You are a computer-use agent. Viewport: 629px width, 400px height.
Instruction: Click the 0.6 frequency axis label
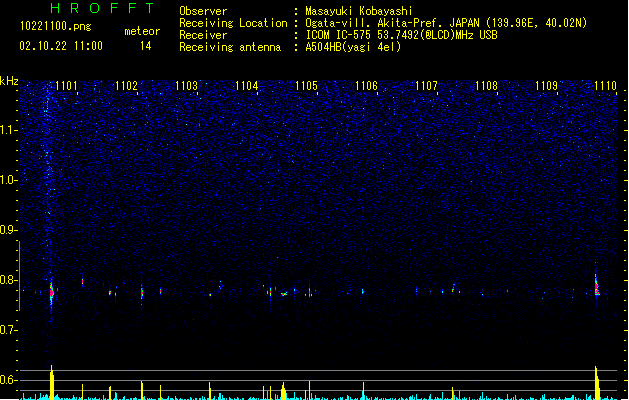coord(8,380)
